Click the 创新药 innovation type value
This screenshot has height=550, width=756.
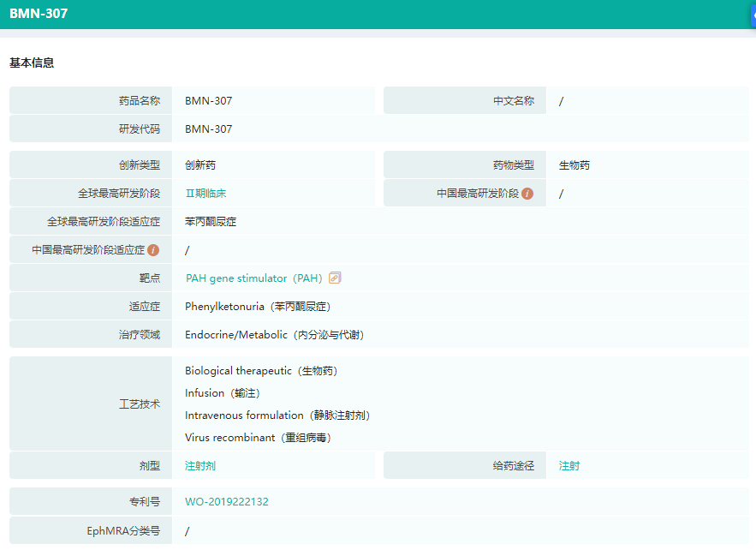[200, 165]
